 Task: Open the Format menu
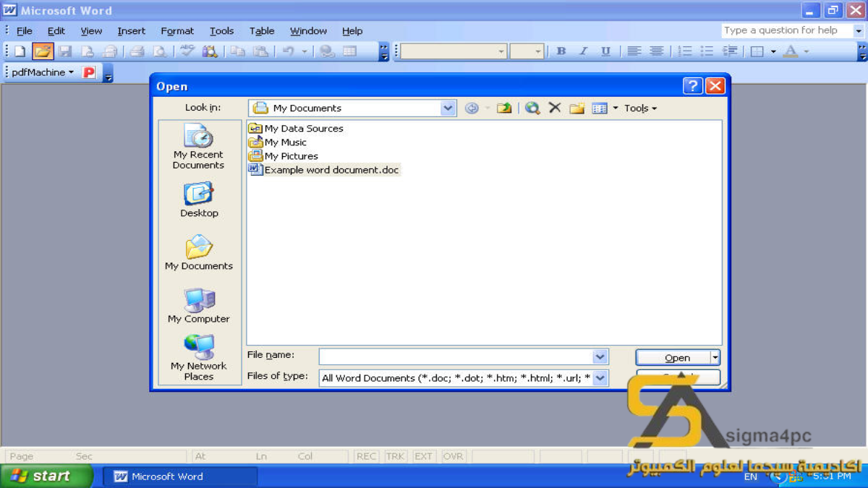(x=177, y=31)
